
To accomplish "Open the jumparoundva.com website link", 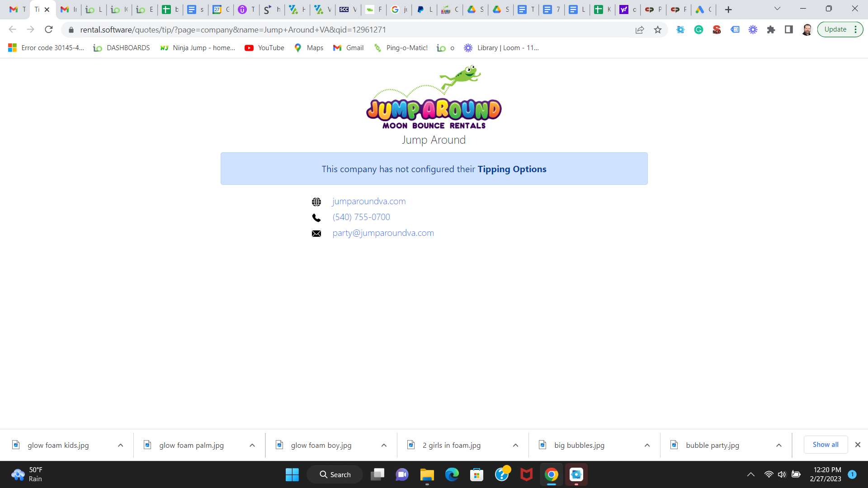I will tap(369, 202).
